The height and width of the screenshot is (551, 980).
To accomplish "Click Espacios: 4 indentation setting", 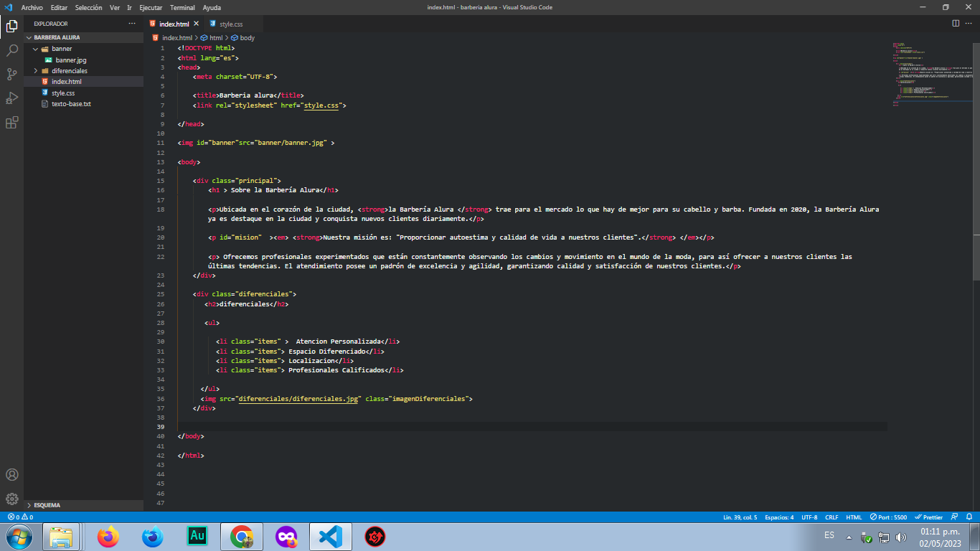I will click(779, 517).
